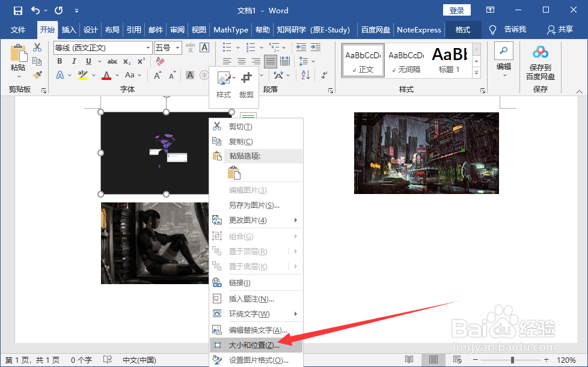Choose 插入题注 from context menu
Image resolution: width=588 pixels, height=367 pixels.
coord(256,299)
